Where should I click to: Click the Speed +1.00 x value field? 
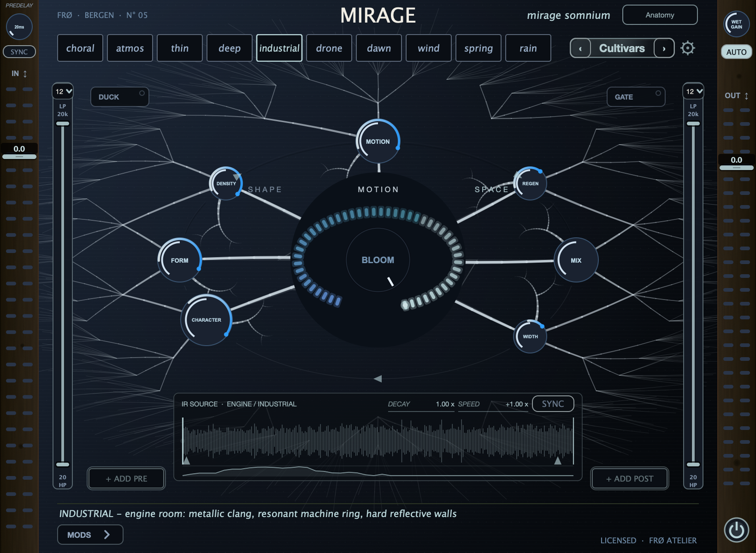point(493,404)
